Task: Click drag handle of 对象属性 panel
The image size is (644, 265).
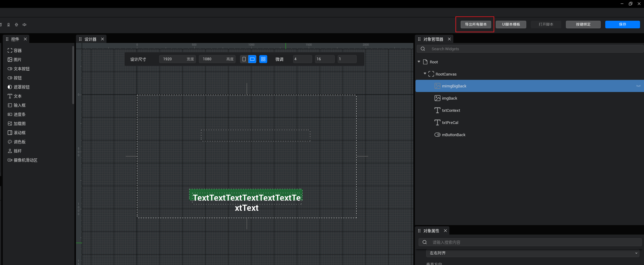Action: (419, 231)
